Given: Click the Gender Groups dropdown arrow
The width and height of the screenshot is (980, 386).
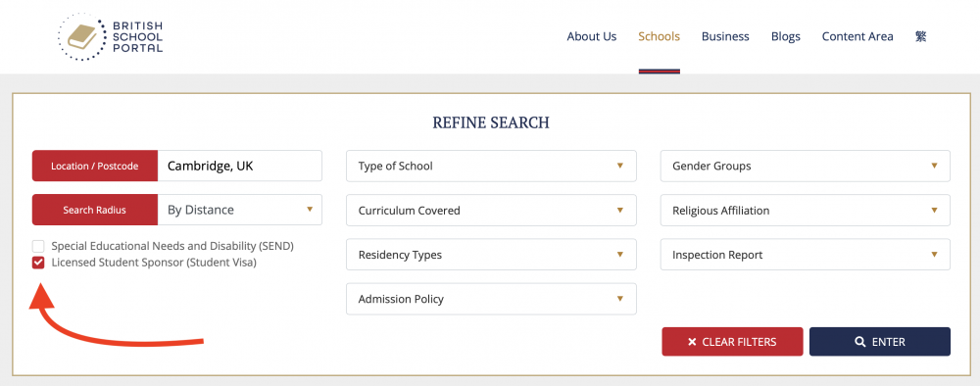Looking at the screenshot, I should click(934, 167).
